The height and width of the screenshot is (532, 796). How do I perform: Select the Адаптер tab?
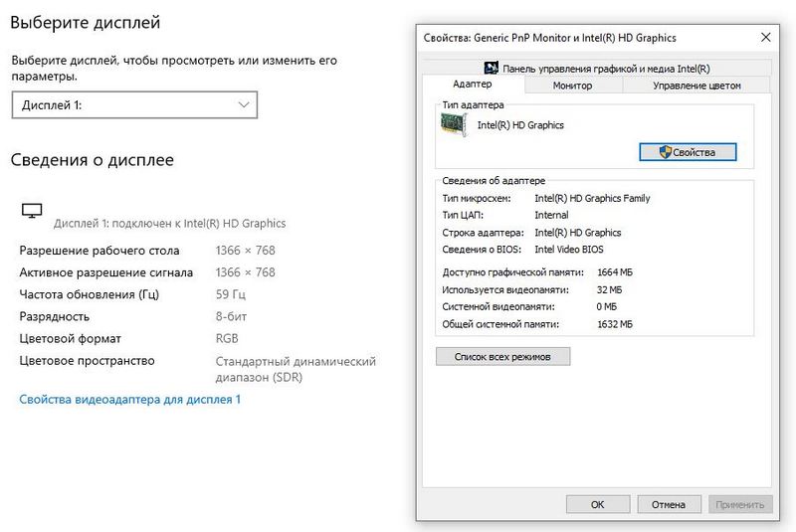click(472, 86)
